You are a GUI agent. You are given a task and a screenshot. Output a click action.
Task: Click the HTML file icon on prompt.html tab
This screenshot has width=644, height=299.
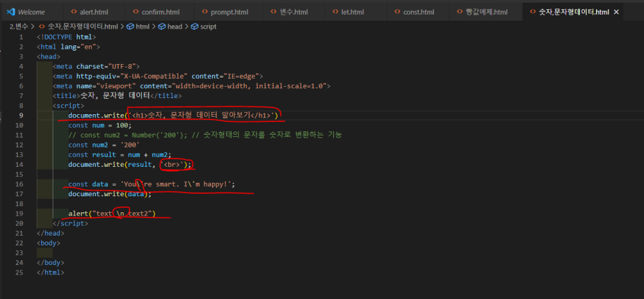(204, 12)
